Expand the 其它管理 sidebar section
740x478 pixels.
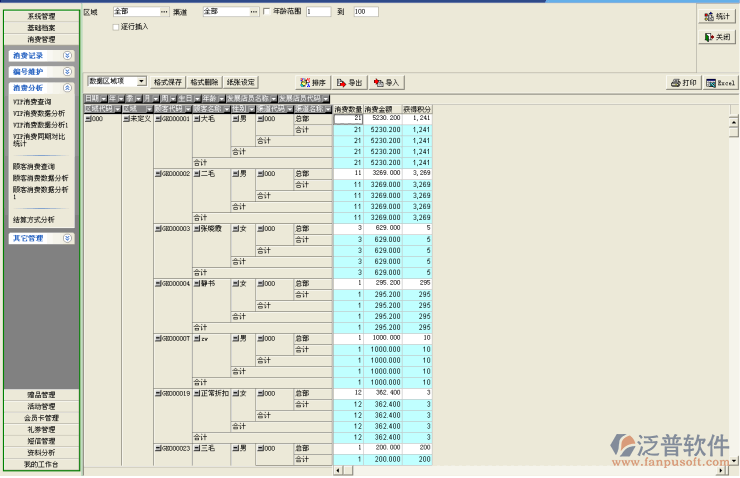tap(67, 238)
